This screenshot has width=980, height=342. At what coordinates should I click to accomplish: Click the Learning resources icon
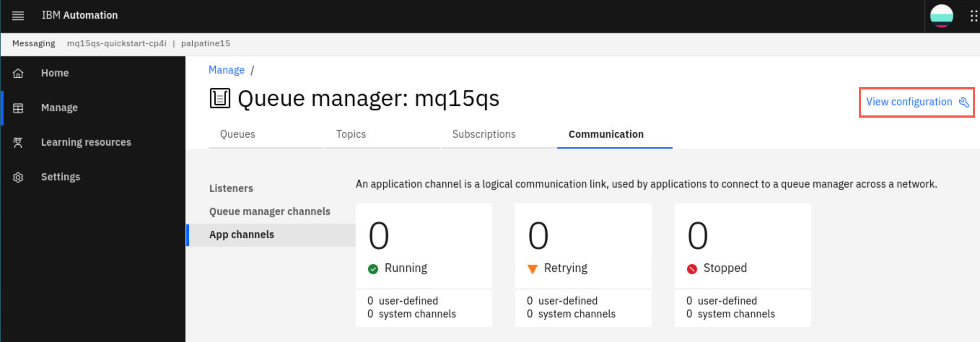coord(18,142)
